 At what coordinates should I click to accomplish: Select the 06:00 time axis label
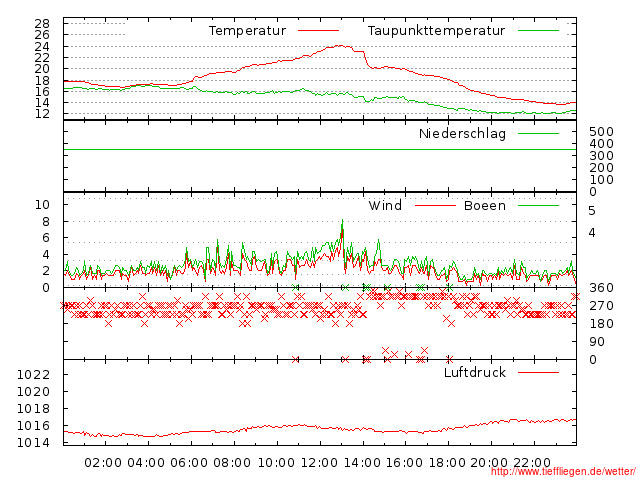[189, 463]
